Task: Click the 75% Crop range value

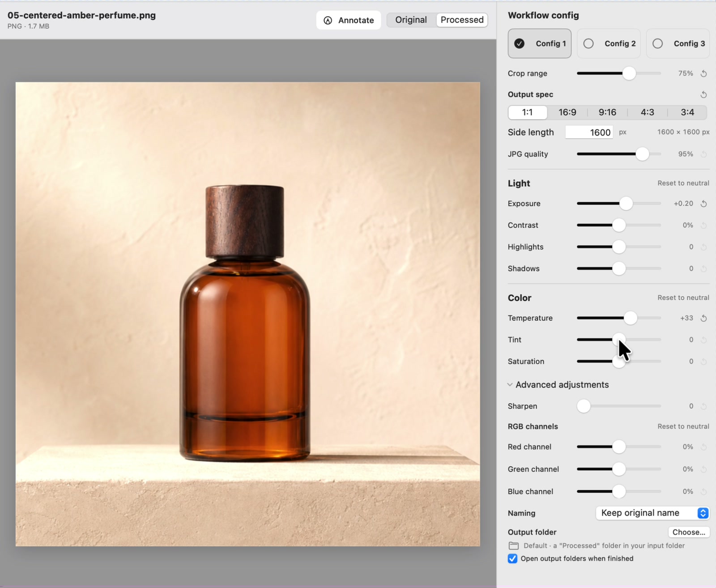Action: (686, 73)
